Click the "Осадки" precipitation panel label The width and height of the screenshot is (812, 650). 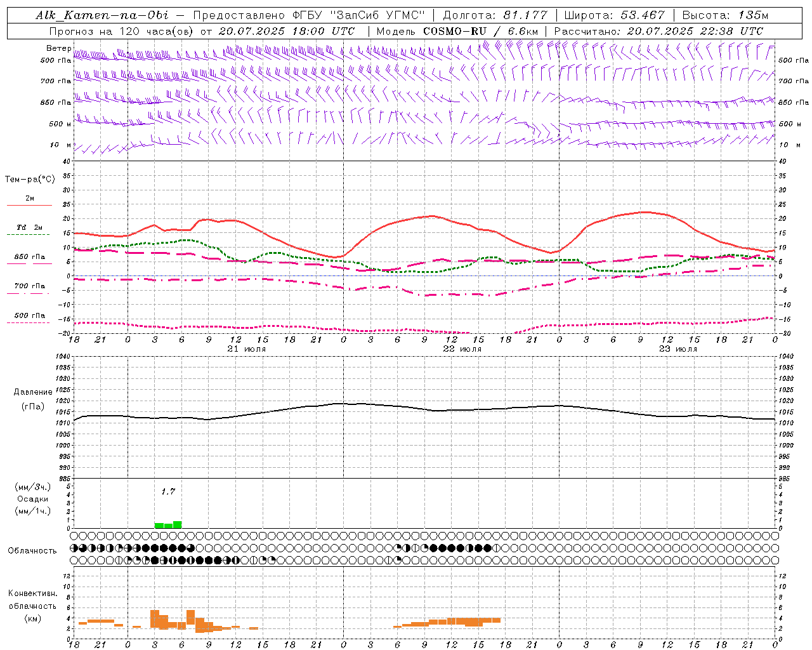tap(33, 499)
